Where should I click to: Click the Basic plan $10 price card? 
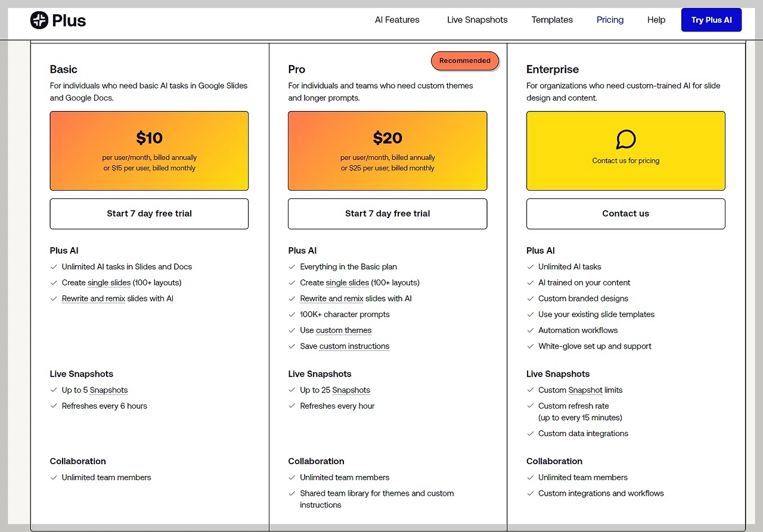coord(149,151)
